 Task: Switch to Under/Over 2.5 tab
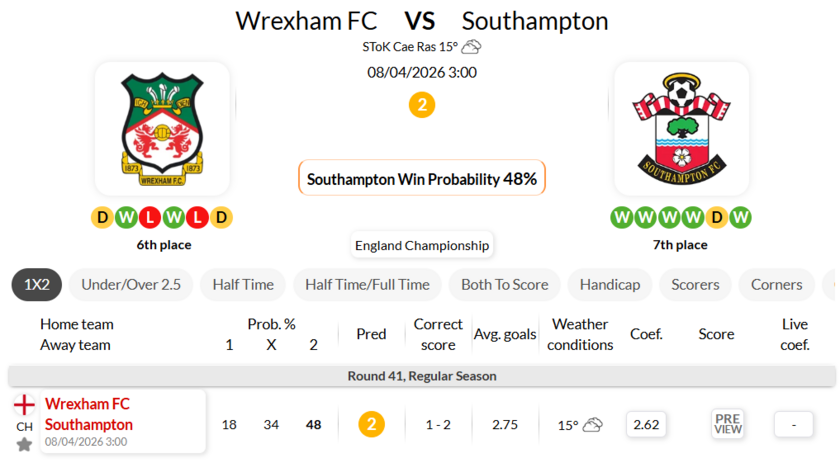point(131,285)
